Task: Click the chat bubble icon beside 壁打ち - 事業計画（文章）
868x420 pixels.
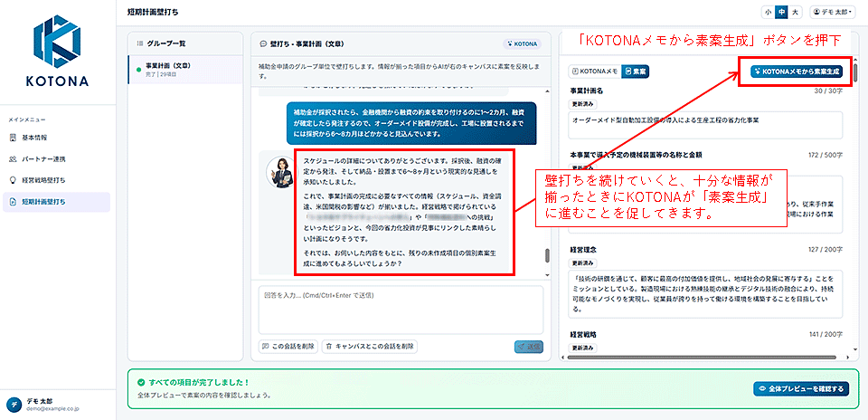Action: click(x=263, y=43)
